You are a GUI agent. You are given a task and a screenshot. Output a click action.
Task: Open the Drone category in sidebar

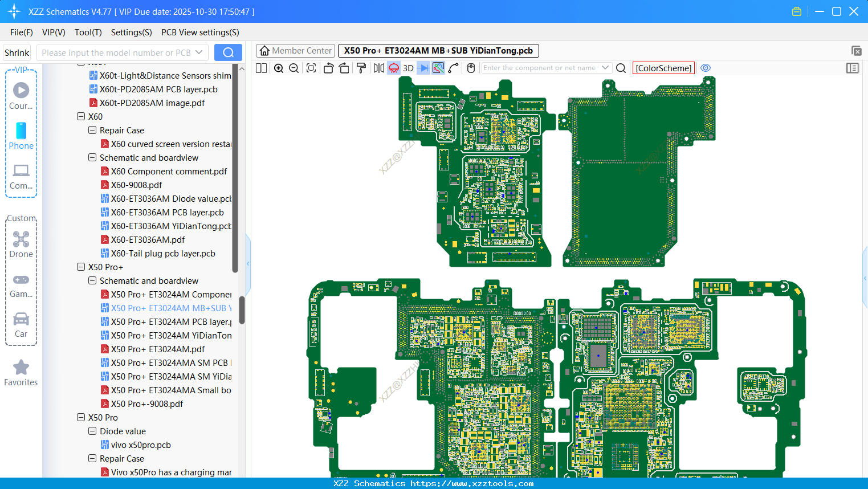(21, 244)
